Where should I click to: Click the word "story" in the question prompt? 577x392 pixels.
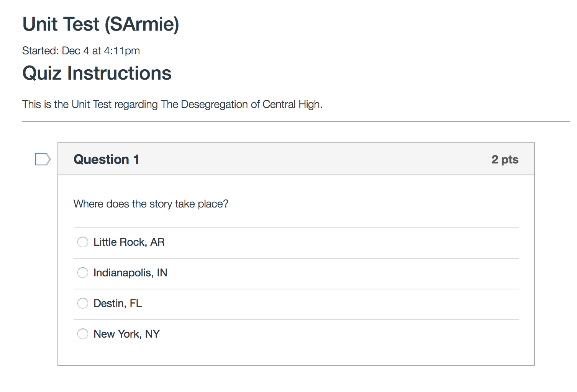(161, 204)
